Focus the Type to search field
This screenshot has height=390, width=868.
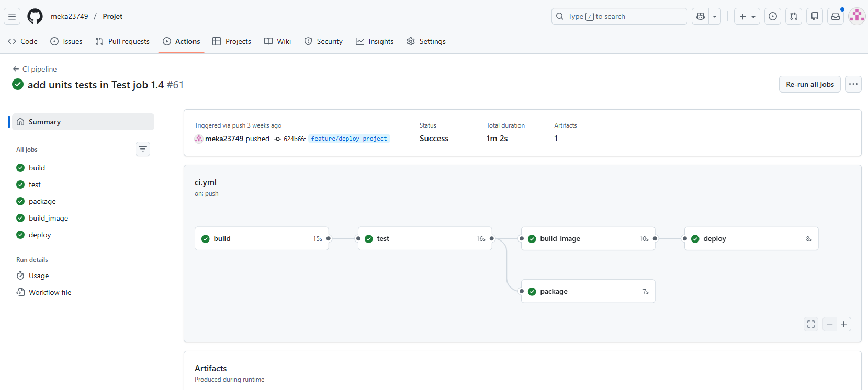pos(619,16)
